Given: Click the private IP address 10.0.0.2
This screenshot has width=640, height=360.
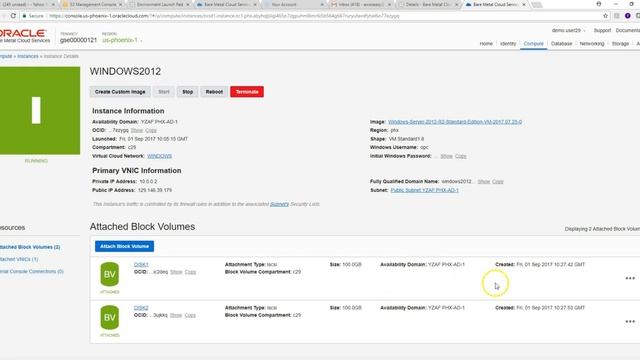Looking at the screenshot, I should point(148,182).
